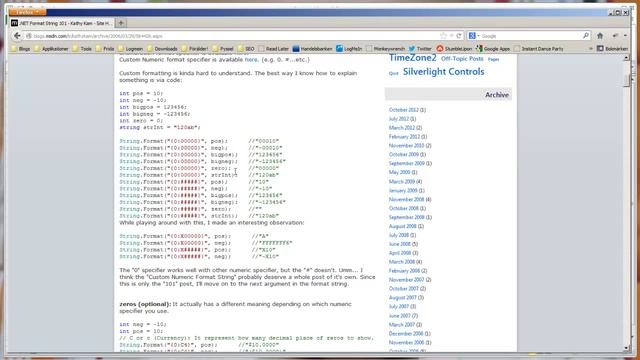
Task: Open the URL history dropdown arrow
Action: pyautogui.click(x=451, y=36)
